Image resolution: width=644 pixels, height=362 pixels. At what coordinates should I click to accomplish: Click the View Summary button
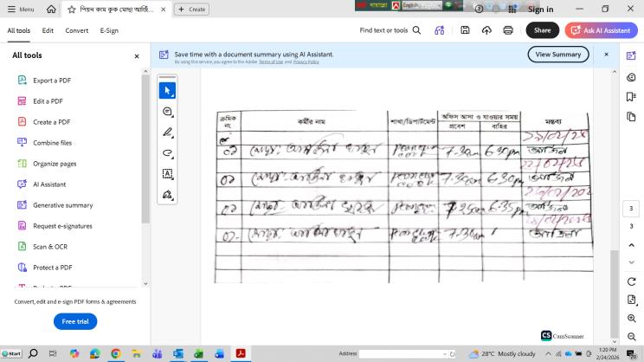point(558,55)
